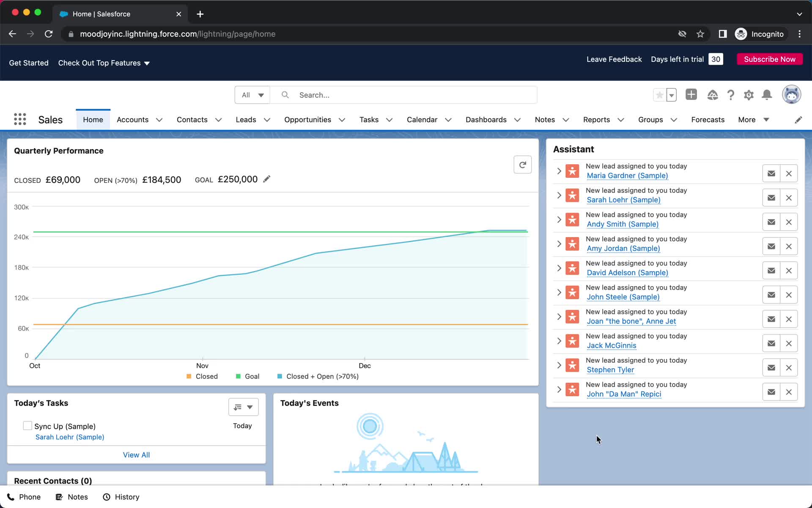The width and height of the screenshot is (812, 508).
Task: Click into the Search field
Action: click(x=404, y=95)
